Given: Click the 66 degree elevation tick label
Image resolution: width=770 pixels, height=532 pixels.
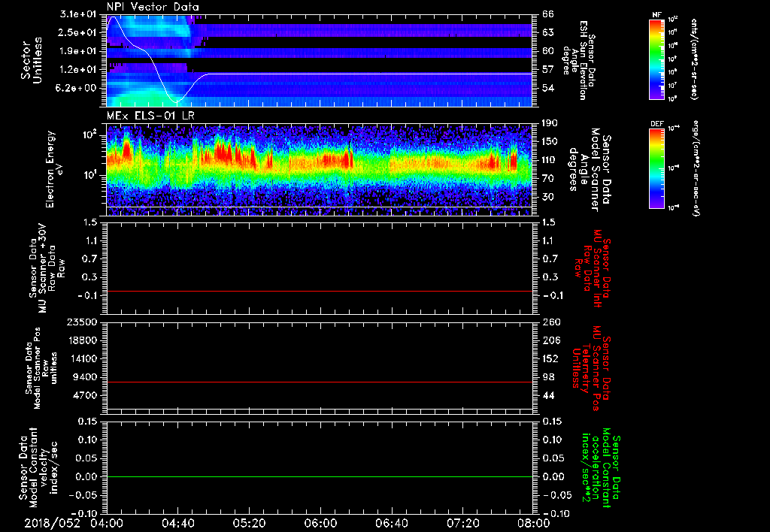Looking at the screenshot, I should [548, 14].
